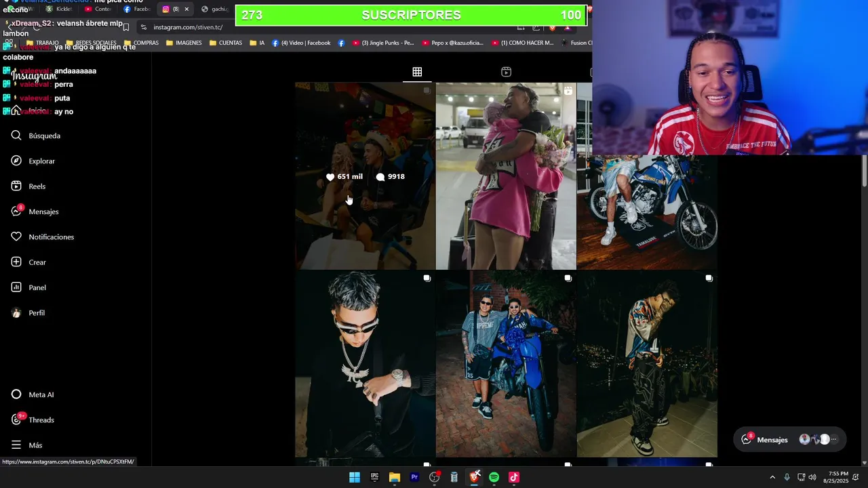The width and height of the screenshot is (868, 488).
Task: Open the IA bookmarks folder
Action: 257,43
